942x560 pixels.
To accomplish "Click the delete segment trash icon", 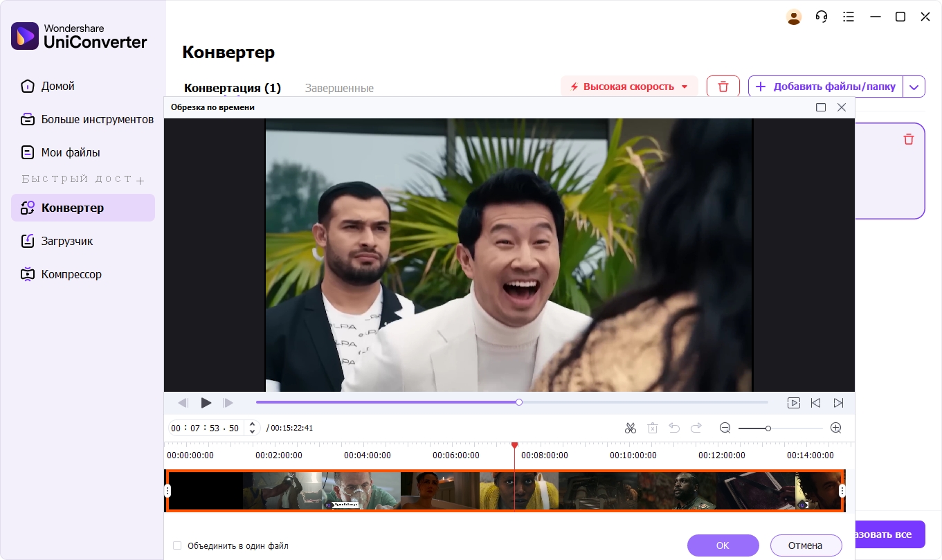I will (652, 428).
